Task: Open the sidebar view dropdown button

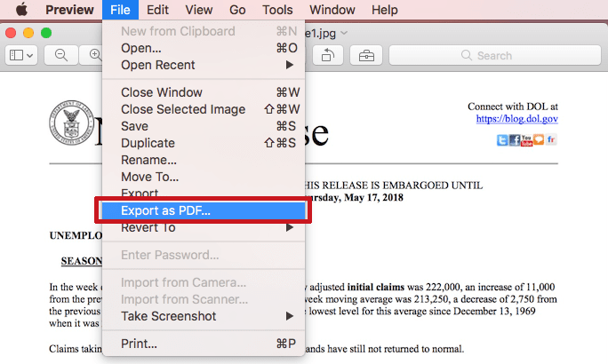Action: (x=21, y=55)
